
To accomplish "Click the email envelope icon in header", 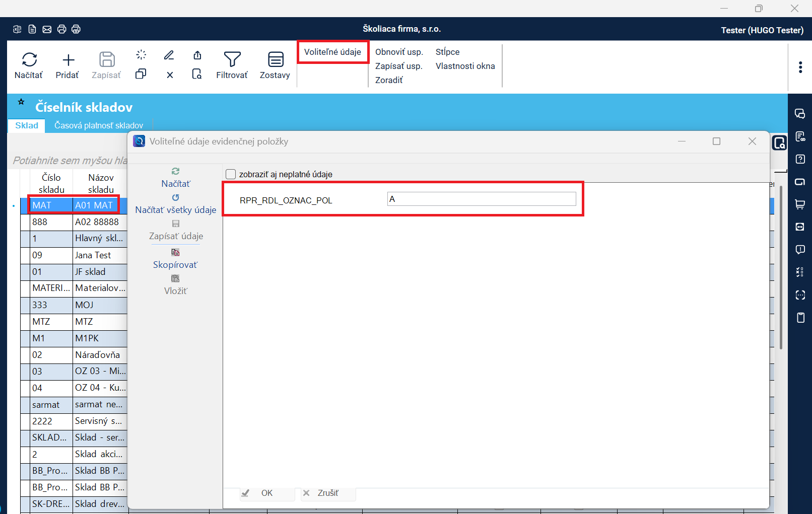I will pyautogui.click(x=47, y=29).
